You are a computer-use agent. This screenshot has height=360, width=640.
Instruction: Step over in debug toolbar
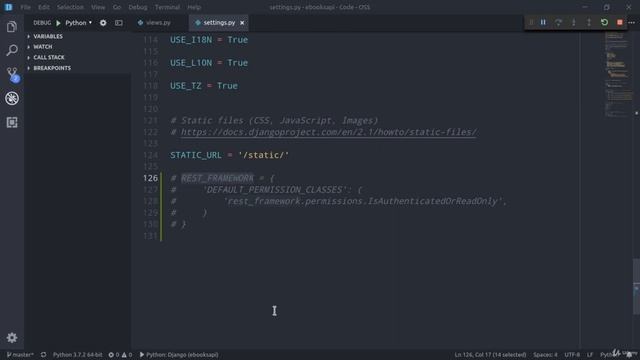(x=558, y=22)
